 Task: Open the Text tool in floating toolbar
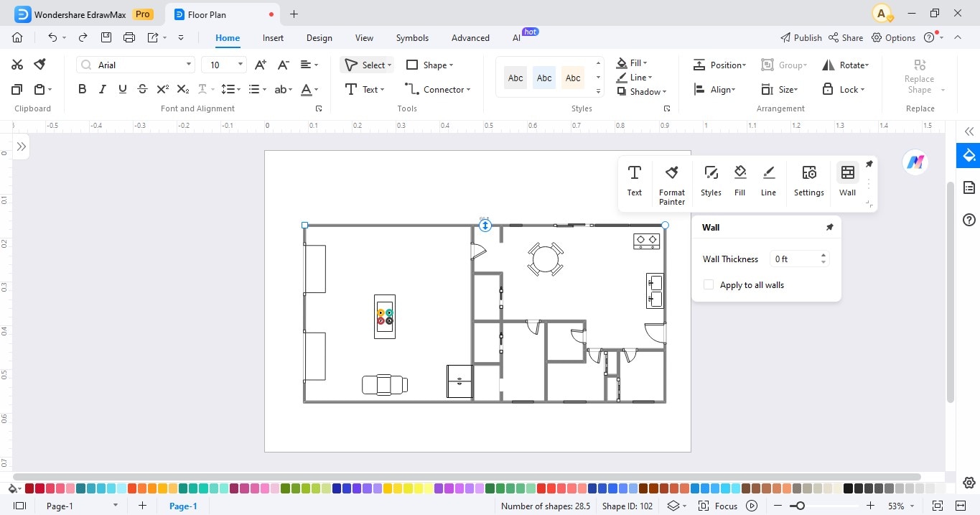click(x=635, y=180)
